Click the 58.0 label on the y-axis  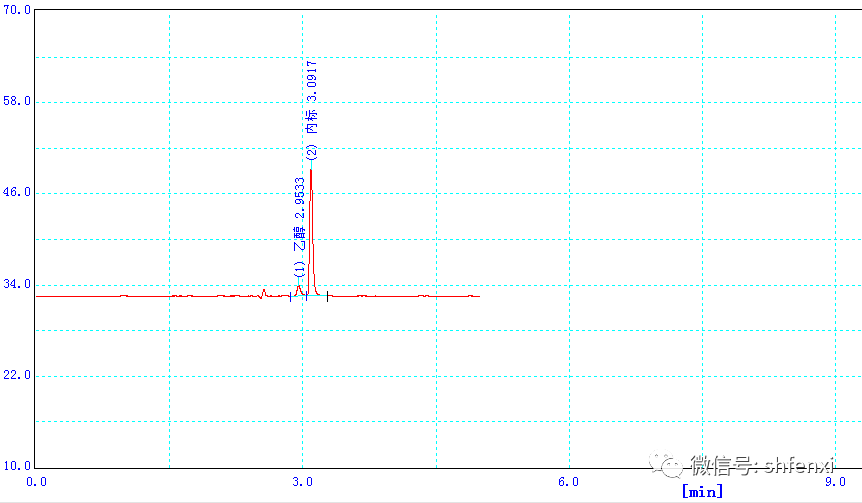pos(17,102)
